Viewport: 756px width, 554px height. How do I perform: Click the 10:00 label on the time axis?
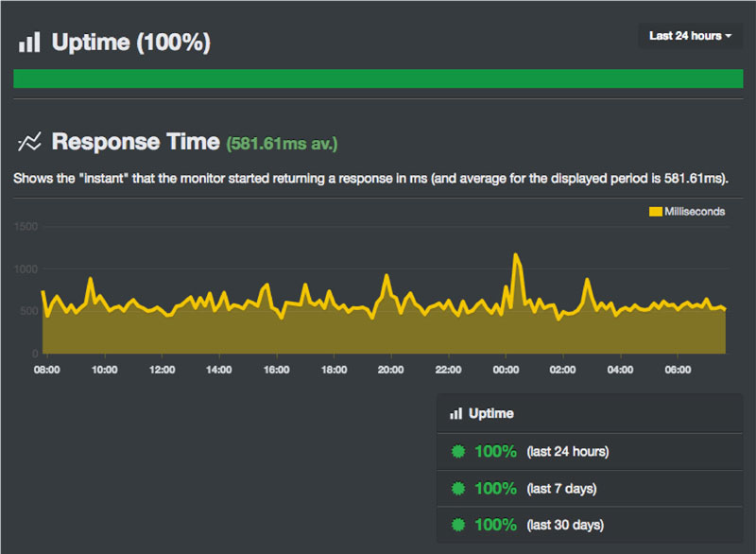pos(104,370)
